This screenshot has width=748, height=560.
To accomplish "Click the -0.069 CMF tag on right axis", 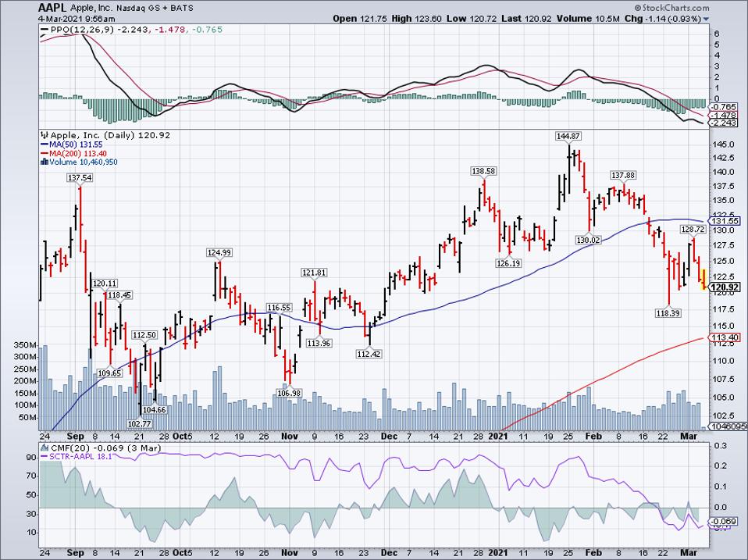I will pos(725,522).
